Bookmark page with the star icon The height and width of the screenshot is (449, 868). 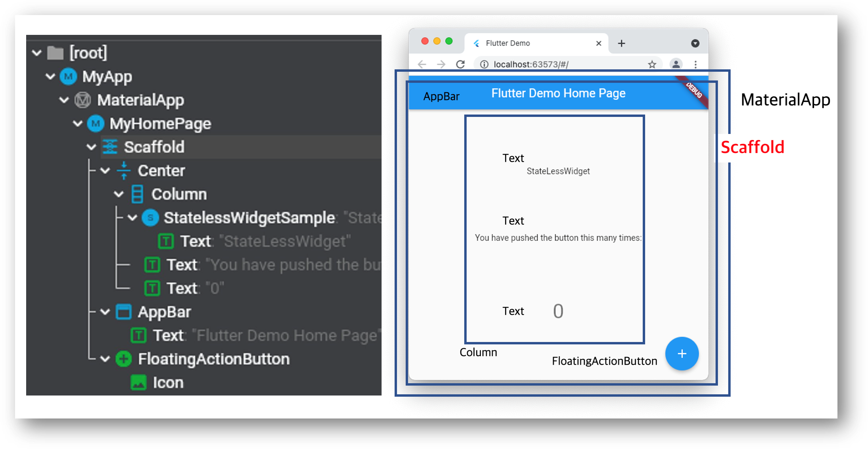click(x=652, y=64)
